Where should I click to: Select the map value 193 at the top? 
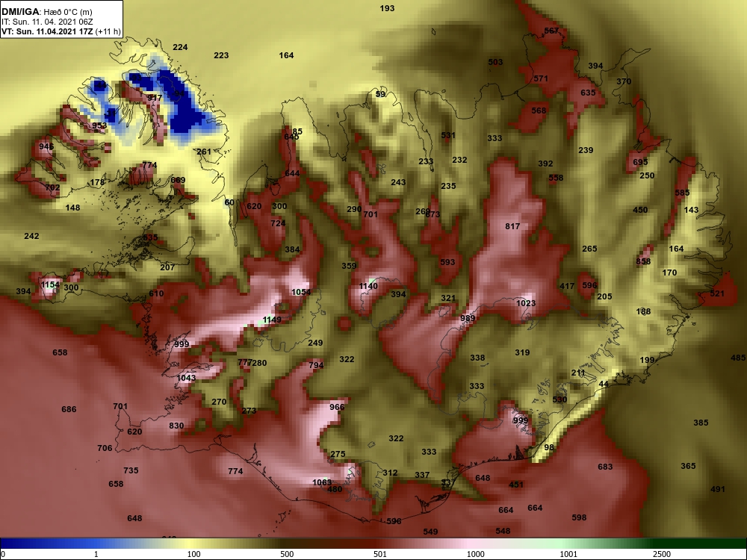tap(387, 8)
